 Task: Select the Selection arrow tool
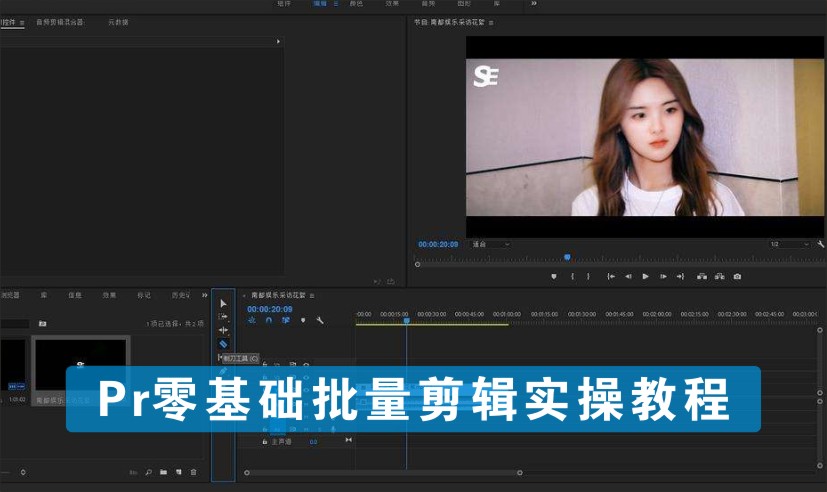tap(223, 303)
